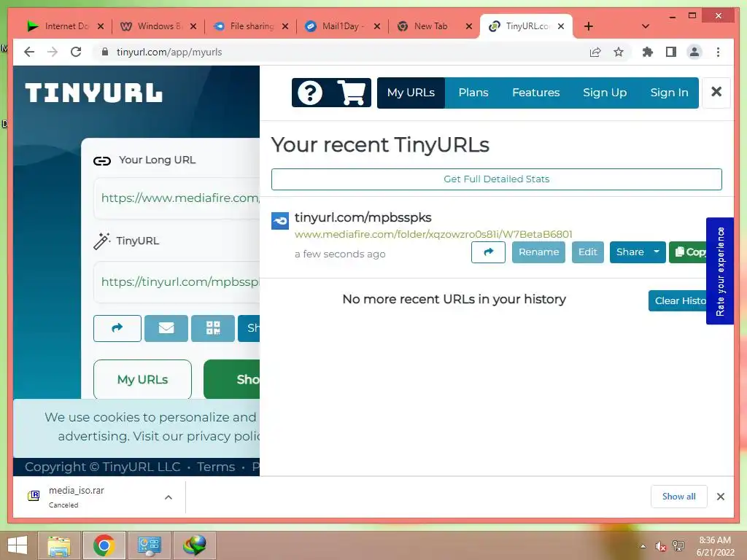Click the Chrome taskbar icon
This screenshot has width=747, height=560.
(x=104, y=545)
